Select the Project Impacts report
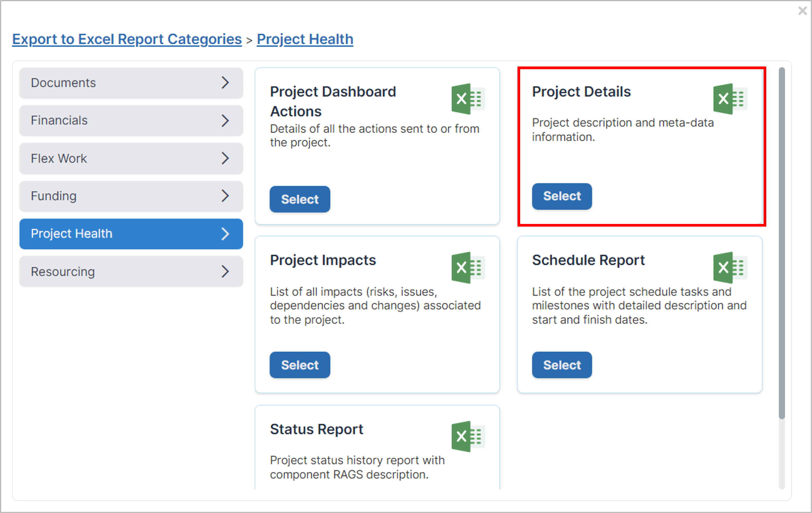This screenshot has width=812, height=513. click(300, 365)
